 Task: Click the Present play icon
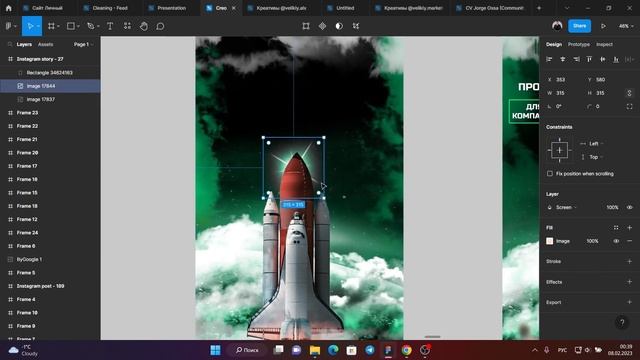point(603,26)
